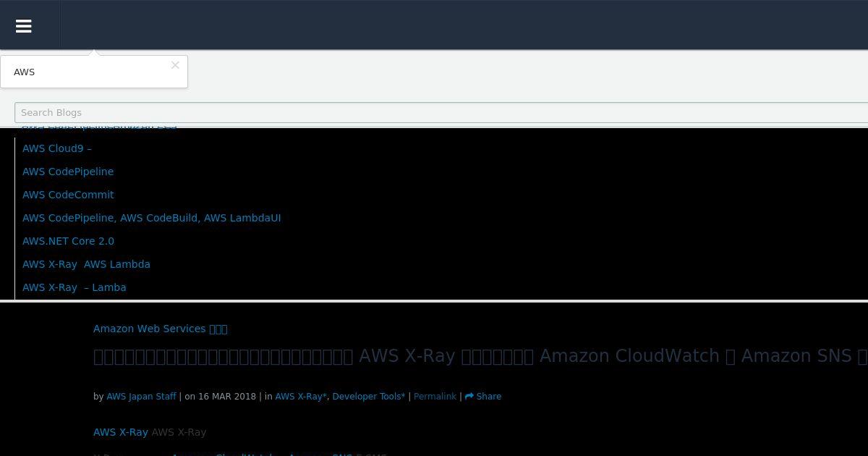This screenshot has height=456, width=868.
Task: Click the Share link text
Action: pos(489,397)
